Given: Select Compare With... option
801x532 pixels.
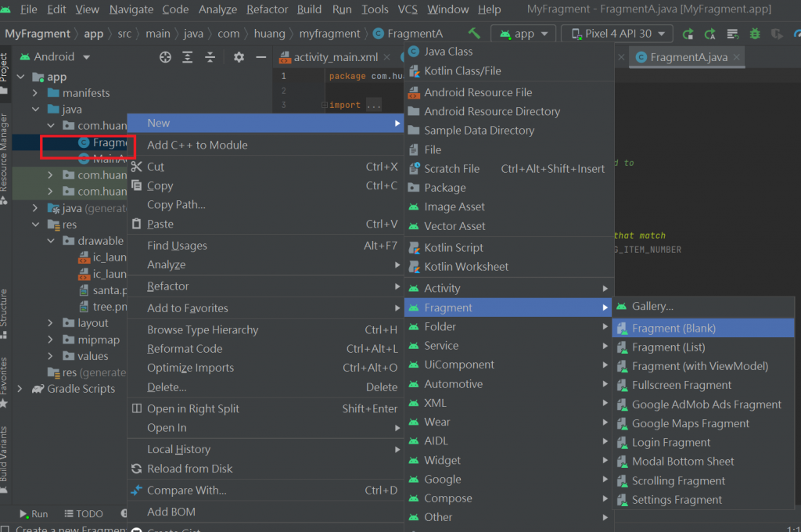Looking at the screenshot, I should (x=265, y=490).
